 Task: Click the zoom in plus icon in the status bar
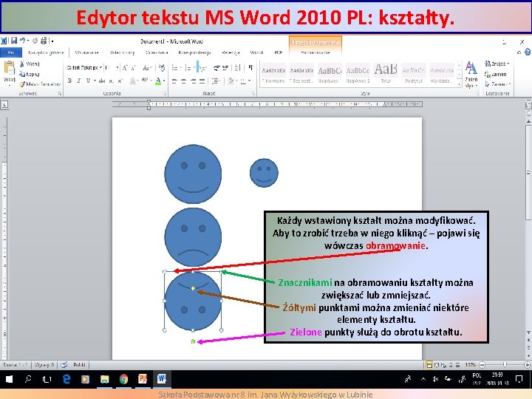(527, 365)
